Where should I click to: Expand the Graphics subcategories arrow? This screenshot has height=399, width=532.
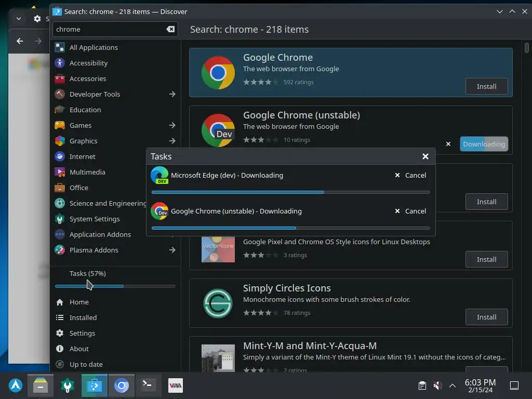[172, 141]
